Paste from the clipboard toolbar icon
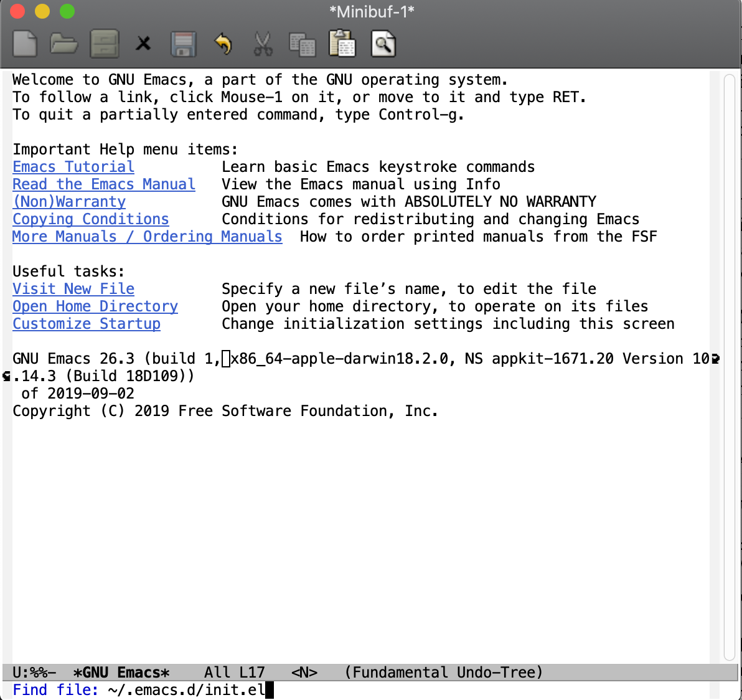The width and height of the screenshot is (742, 700). (342, 43)
